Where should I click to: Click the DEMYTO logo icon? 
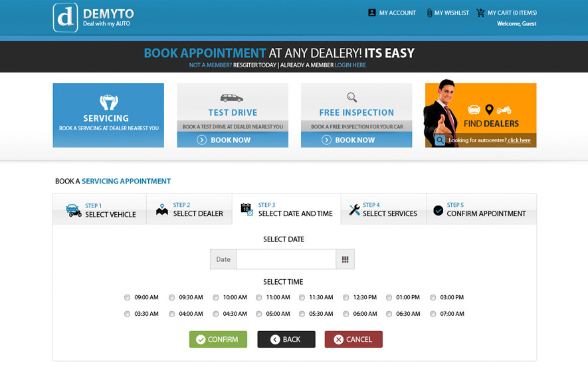click(x=66, y=18)
